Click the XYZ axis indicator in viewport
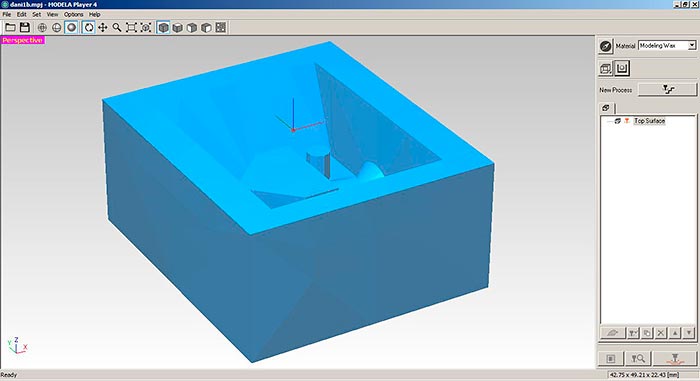 17,345
